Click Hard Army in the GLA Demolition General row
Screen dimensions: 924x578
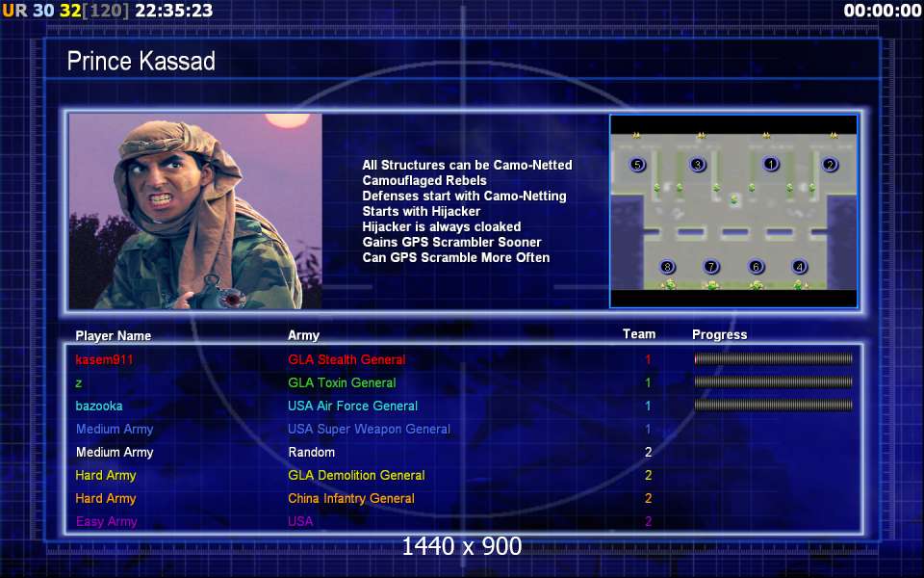106,475
